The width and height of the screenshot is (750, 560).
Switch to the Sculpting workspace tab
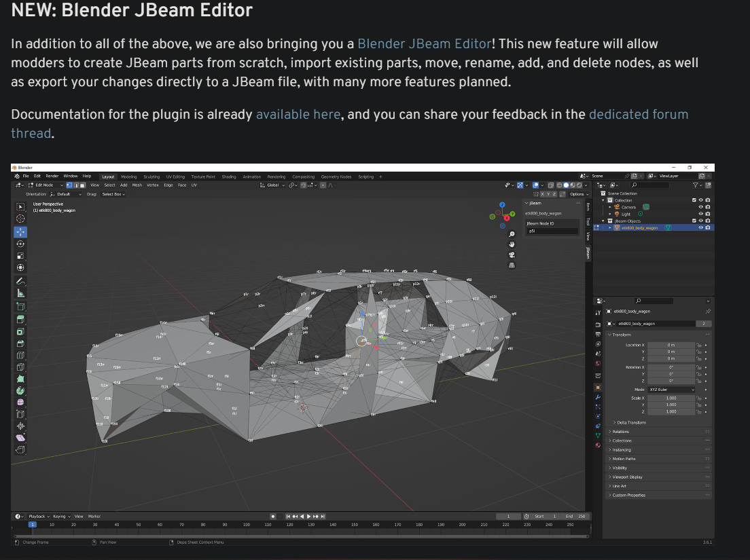coord(151,176)
